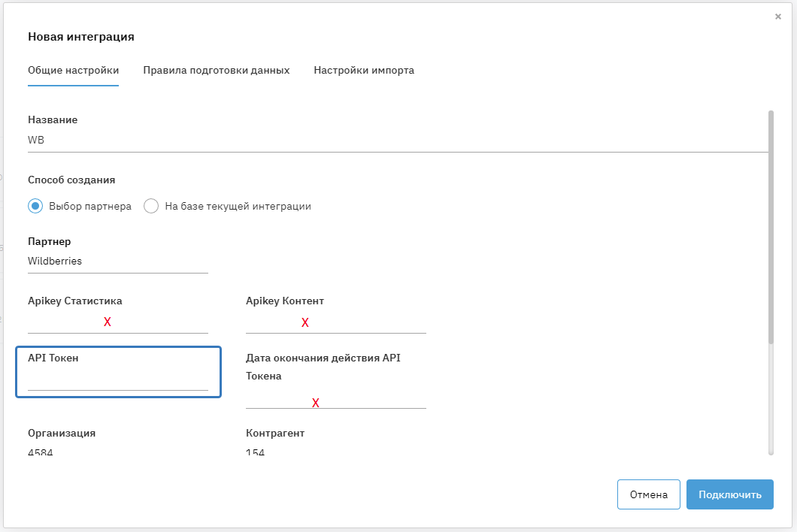Click the Название field containing WB

click(397, 140)
